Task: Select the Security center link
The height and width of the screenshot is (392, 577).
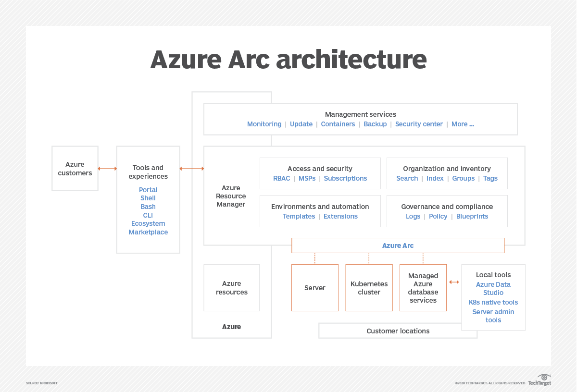Action: pos(419,124)
